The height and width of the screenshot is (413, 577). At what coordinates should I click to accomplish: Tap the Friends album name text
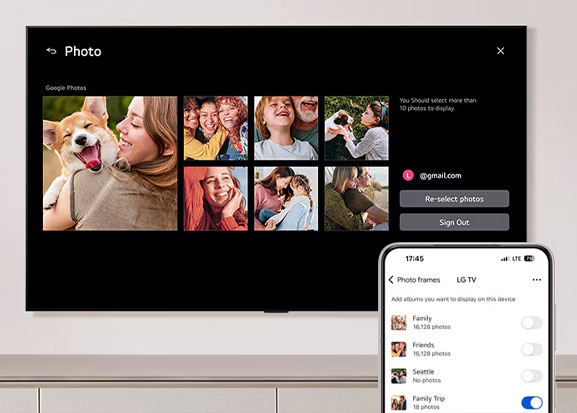[423, 345]
